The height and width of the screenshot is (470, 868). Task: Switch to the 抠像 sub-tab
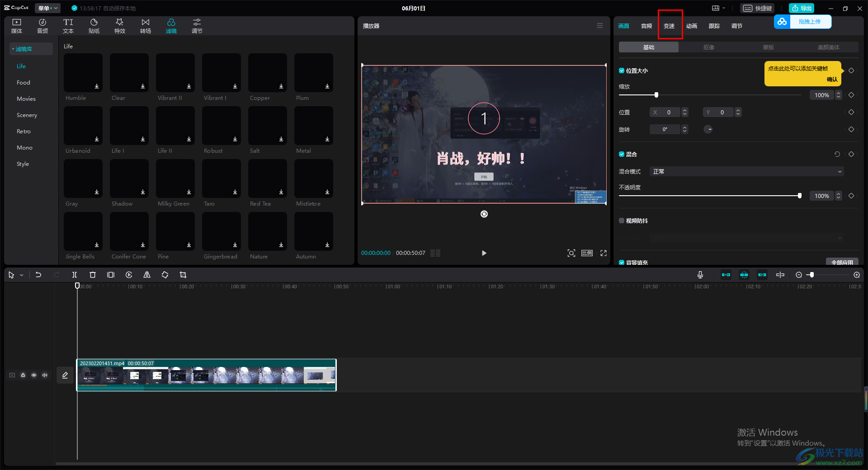point(709,47)
